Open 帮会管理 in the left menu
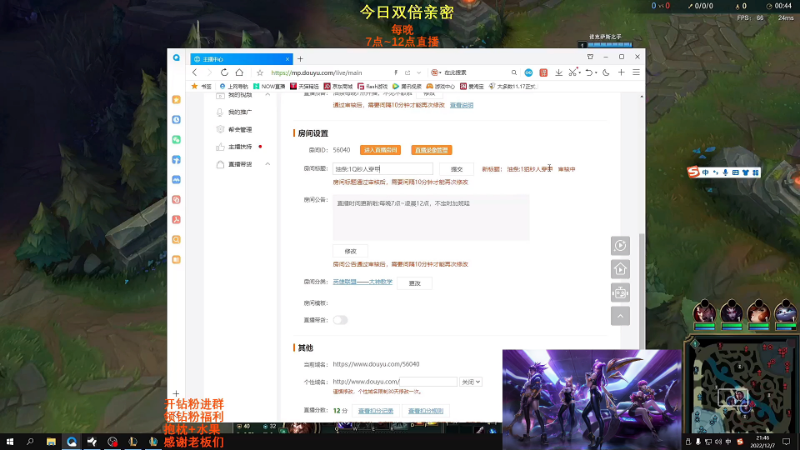This screenshot has height=450, width=800. coord(240,130)
